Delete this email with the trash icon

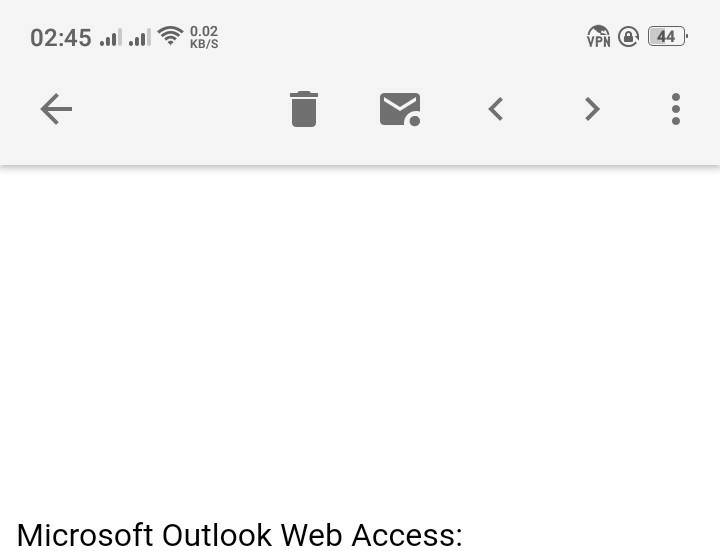click(304, 109)
